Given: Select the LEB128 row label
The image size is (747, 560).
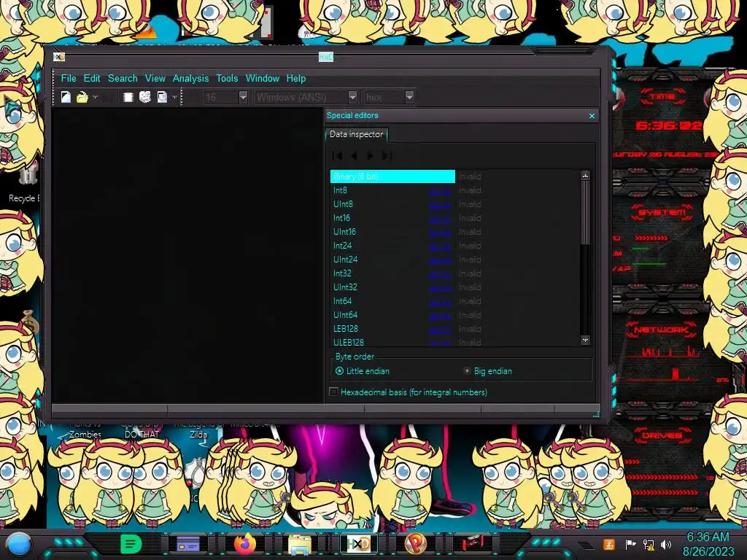Looking at the screenshot, I should tap(345, 329).
